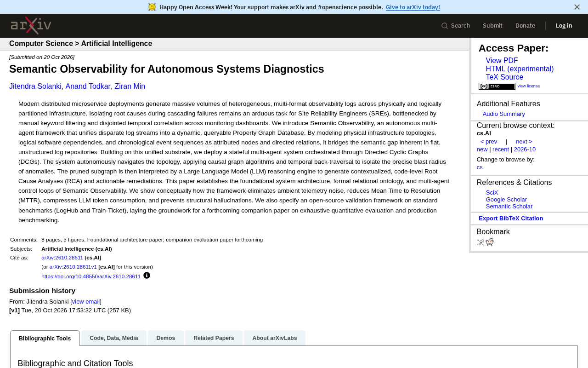The width and height of the screenshot is (588, 368).
Task: Open HTML (experimental) version
Action: click(520, 69)
